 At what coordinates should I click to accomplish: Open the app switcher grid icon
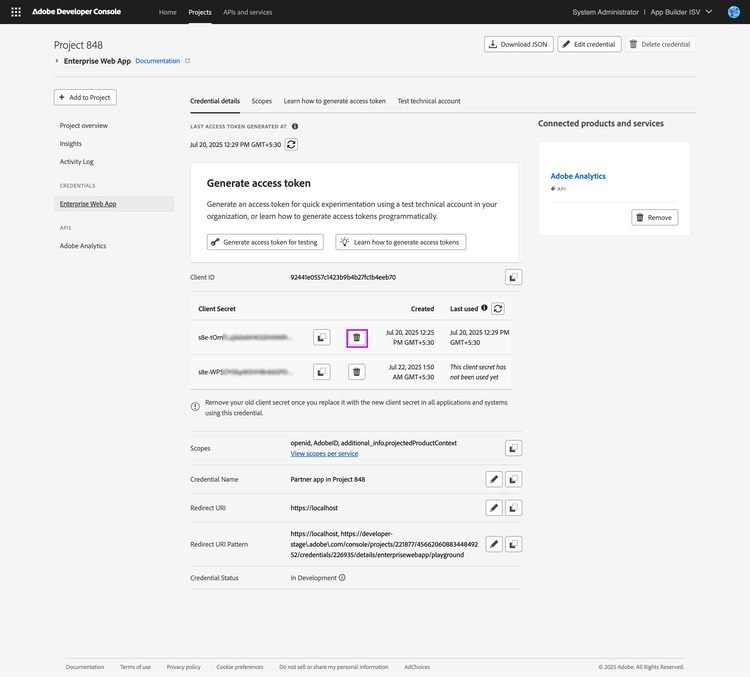tap(16, 12)
